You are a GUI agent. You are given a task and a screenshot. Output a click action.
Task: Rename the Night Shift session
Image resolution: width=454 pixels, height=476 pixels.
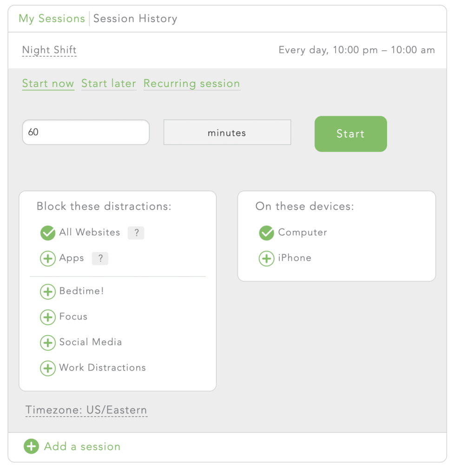click(x=49, y=50)
